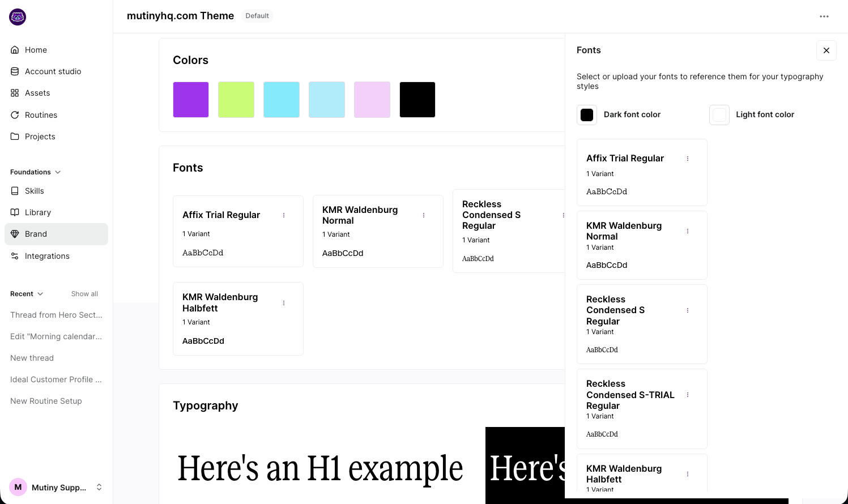Open recent item Edit "Morning calendar...
The image size is (848, 504).
click(56, 336)
